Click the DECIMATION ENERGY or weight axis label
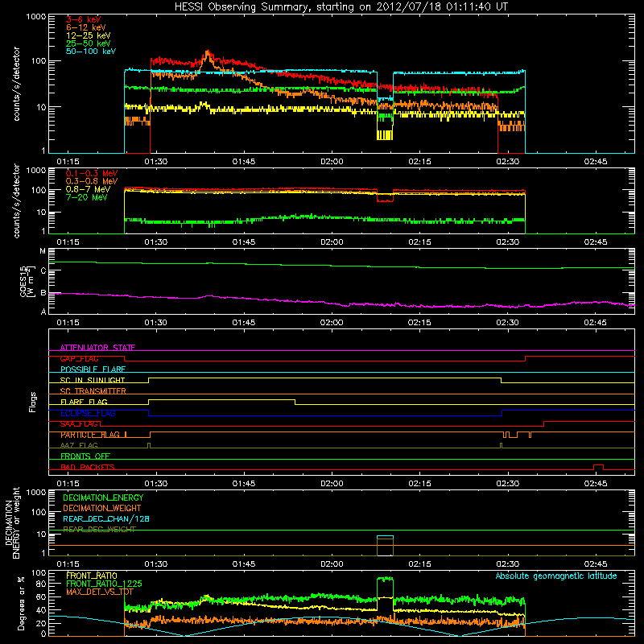The image size is (644, 644). point(12,522)
